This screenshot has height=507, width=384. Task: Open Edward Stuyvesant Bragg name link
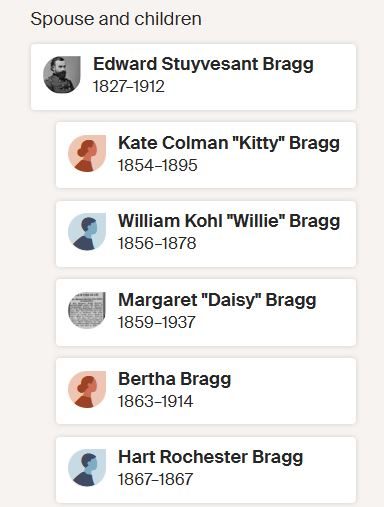[x=203, y=64]
